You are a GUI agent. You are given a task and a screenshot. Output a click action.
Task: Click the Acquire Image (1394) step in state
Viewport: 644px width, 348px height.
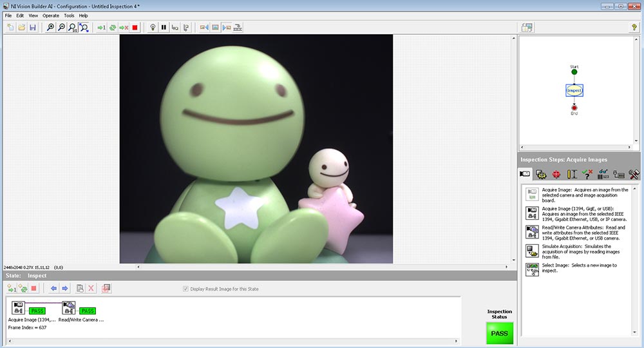(19, 308)
